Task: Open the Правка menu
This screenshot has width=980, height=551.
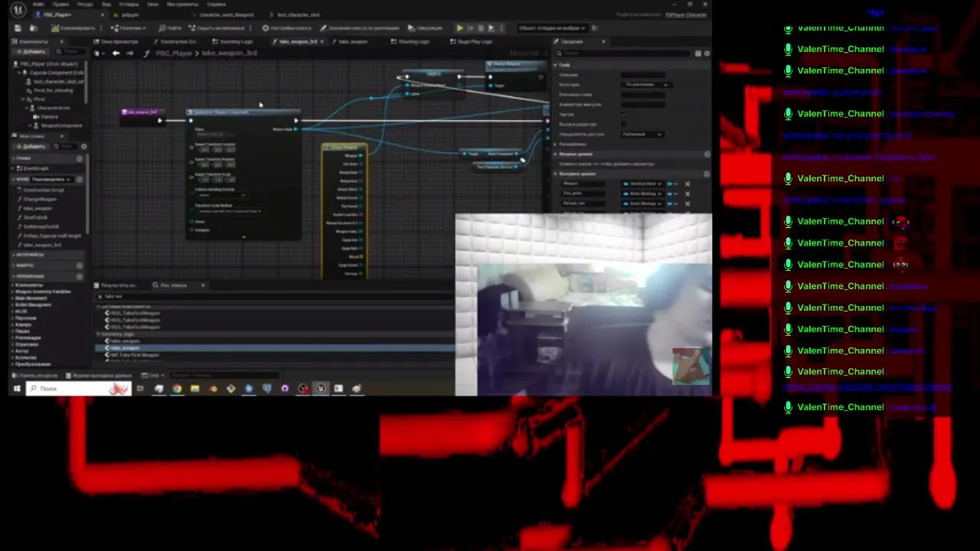Action: click(x=61, y=5)
